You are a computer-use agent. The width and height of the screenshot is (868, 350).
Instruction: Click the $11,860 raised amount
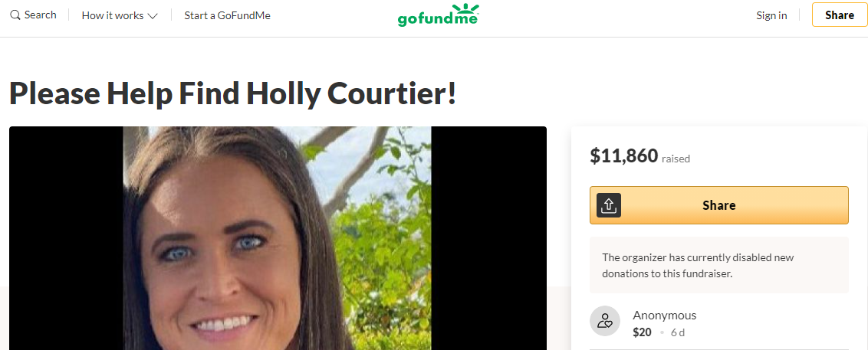(624, 156)
